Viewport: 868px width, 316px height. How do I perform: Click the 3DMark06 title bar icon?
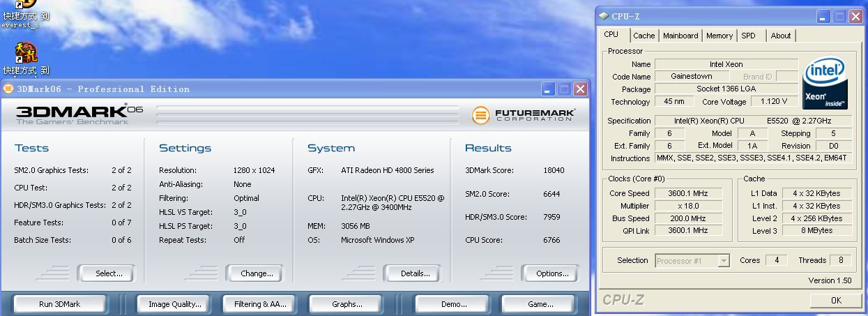8,89
